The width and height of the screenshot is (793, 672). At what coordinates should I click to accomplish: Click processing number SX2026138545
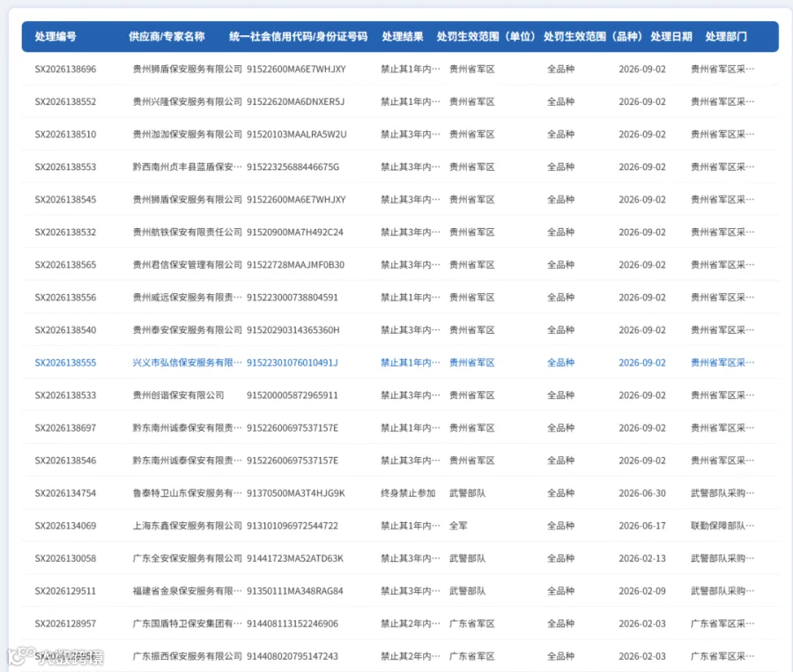point(65,200)
